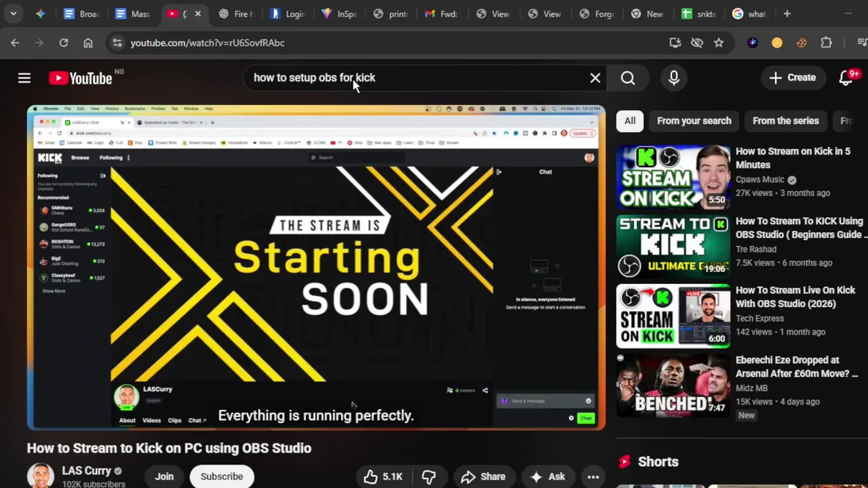
Task: Click the install app icon in address bar
Action: pyautogui.click(x=675, y=43)
